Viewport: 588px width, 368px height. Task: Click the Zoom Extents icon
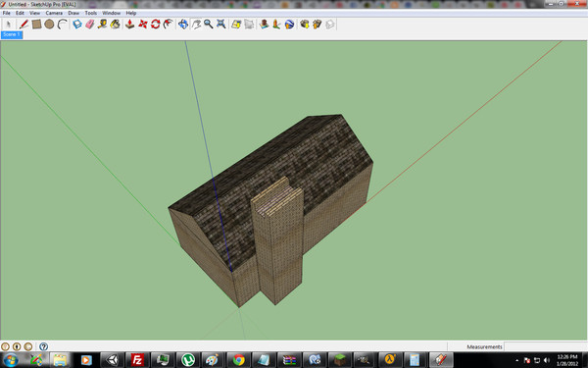(220, 25)
